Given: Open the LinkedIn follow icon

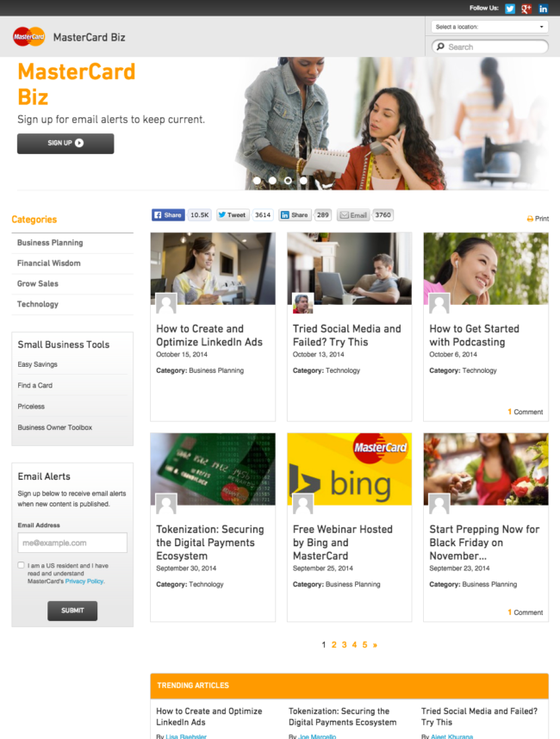Looking at the screenshot, I should coord(543,9).
